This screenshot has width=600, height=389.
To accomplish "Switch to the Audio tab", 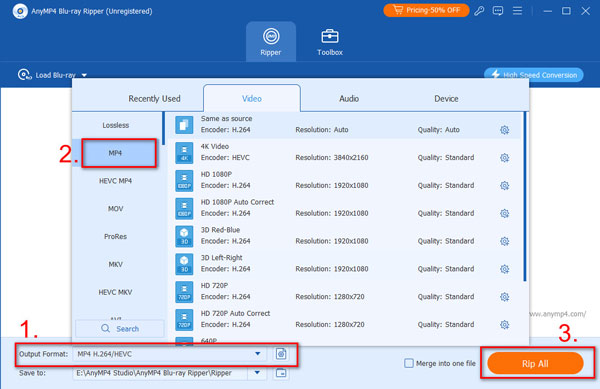I will (x=349, y=99).
